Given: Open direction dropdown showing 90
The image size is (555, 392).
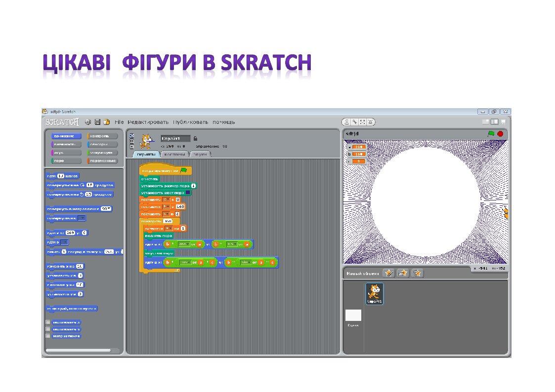Looking at the screenshot, I should coord(105,209).
